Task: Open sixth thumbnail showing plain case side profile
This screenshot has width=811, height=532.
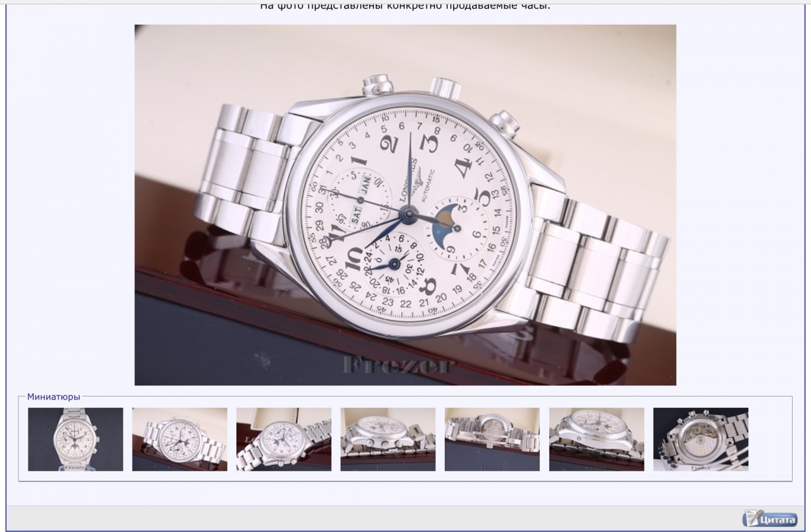Action: tap(596, 439)
